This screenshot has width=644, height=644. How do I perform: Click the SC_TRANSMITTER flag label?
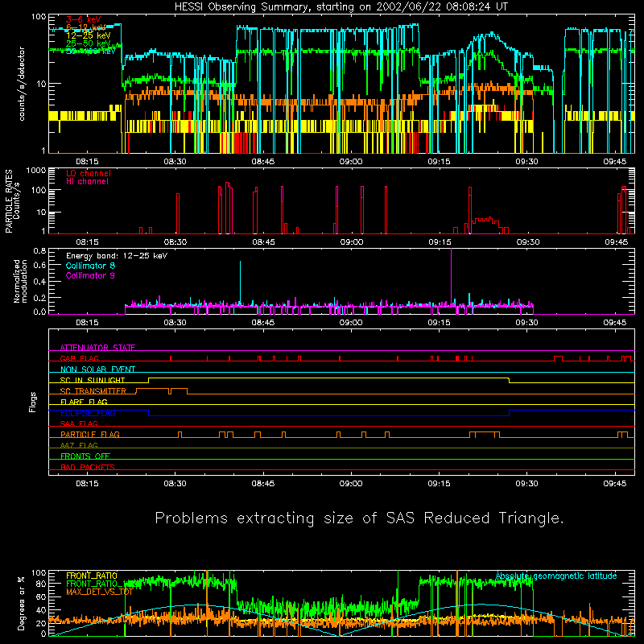pyautogui.click(x=93, y=391)
